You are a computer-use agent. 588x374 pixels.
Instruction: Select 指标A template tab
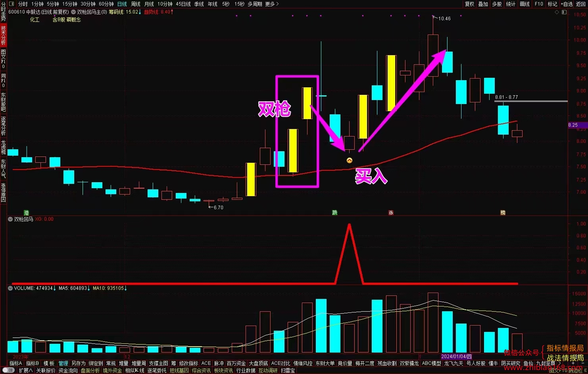point(16,363)
